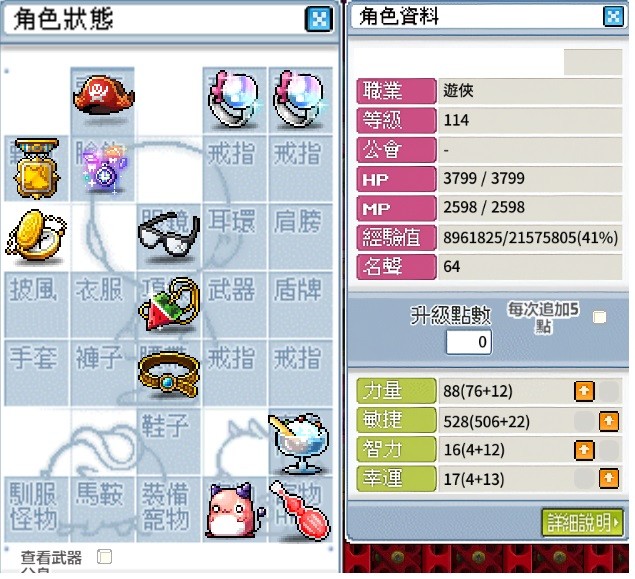Increase 敏捷 stat with the orange arrow
The width and height of the screenshot is (635, 579).
pyautogui.click(x=609, y=421)
